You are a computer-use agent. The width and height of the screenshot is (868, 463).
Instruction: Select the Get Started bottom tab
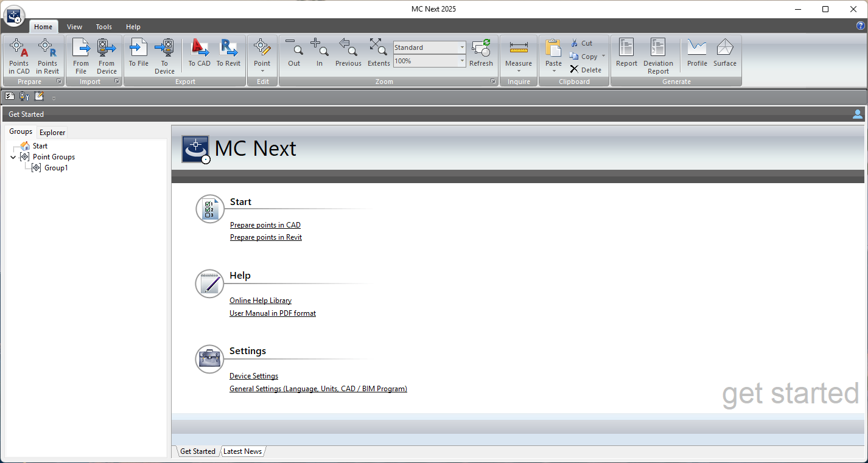[198, 451]
